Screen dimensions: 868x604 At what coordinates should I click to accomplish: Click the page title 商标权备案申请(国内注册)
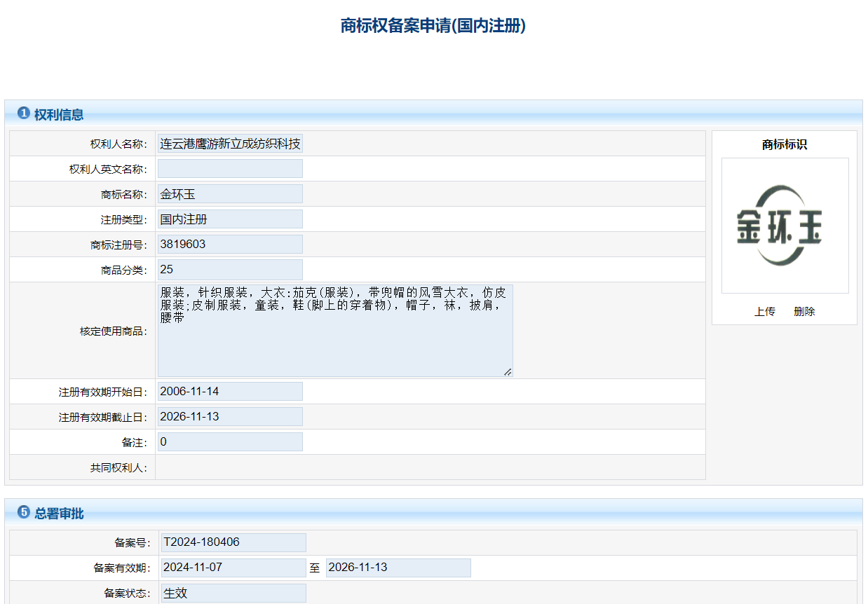pyautogui.click(x=433, y=26)
